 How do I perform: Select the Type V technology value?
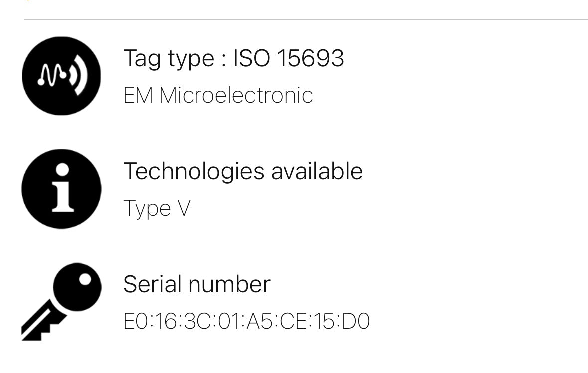pos(156,208)
